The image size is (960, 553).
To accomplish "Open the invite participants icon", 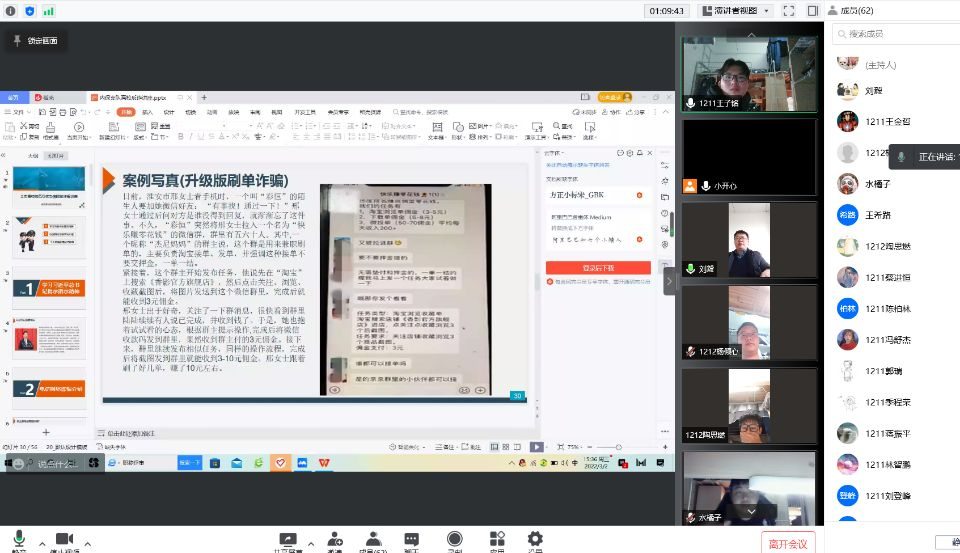I will (336, 539).
